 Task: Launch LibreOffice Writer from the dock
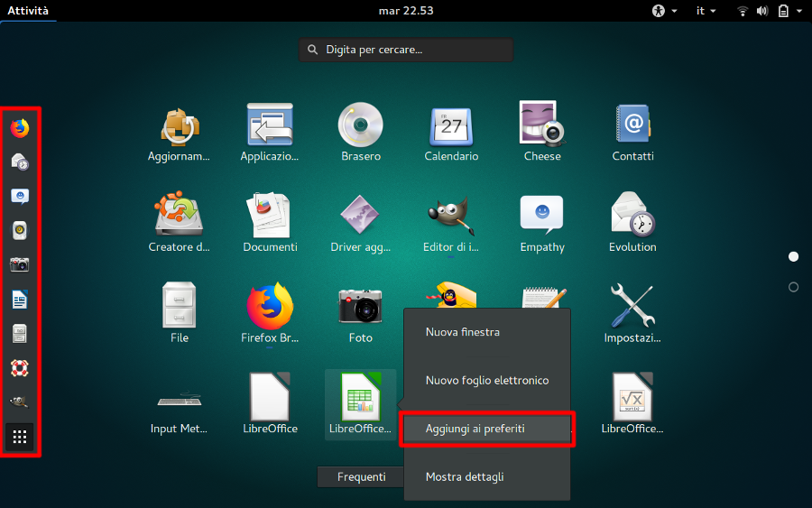coord(20,300)
